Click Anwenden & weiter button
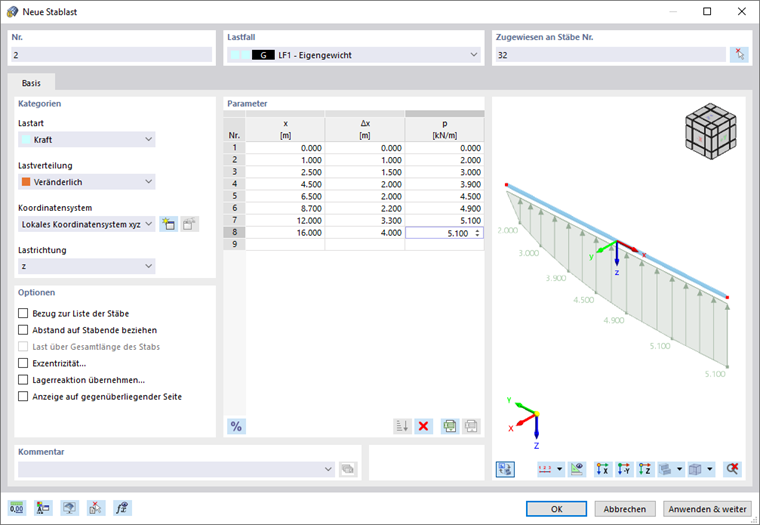The image size is (760, 525). click(707, 509)
